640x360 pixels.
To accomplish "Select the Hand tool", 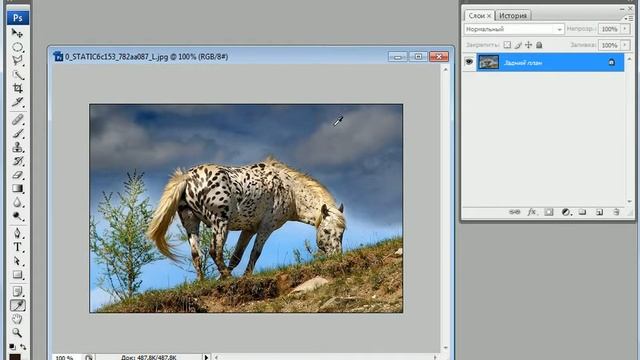I will click(x=17, y=319).
